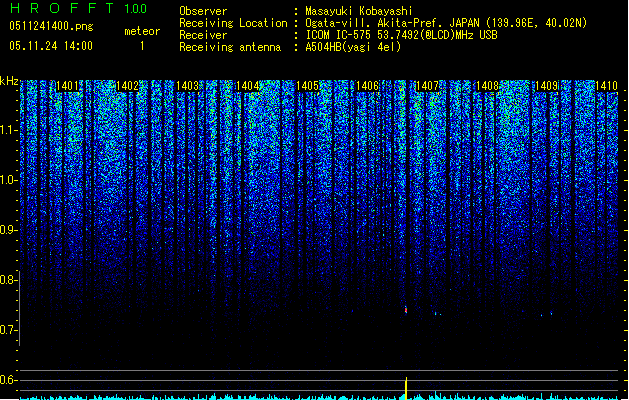Click time marker 1404
Screen dimensions: 629x400
point(248,86)
